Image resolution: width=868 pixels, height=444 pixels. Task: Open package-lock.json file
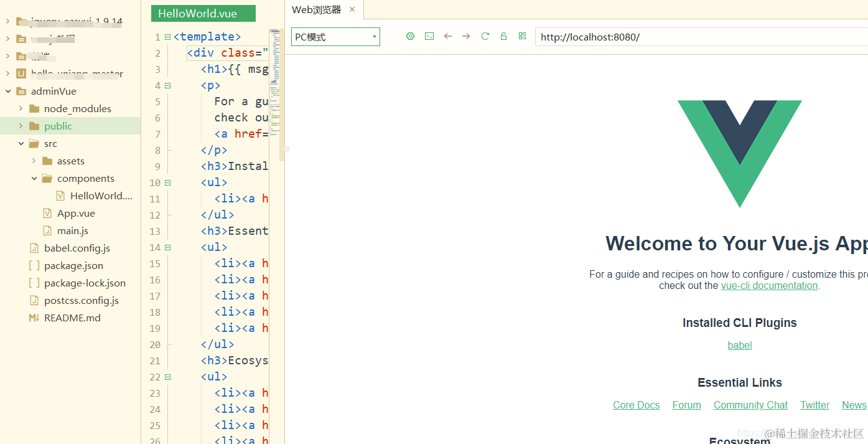(x=85, y=283)
